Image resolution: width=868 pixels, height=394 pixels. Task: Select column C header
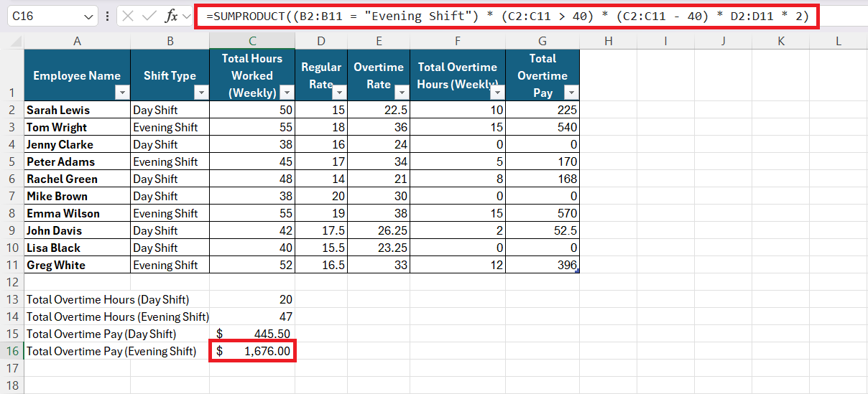coord(252,42)
